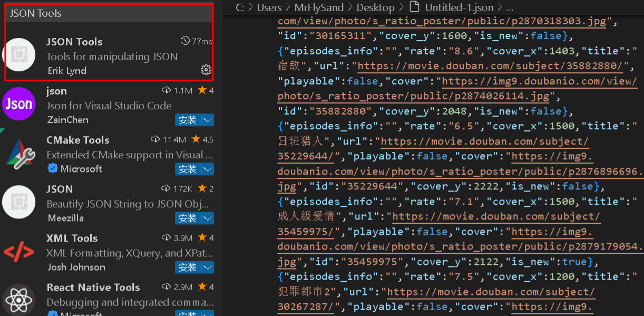The width and height of the screenshot is (644, 316).
Task: Select the Untitled-1.json breadcrumb segment
Action: [x=459, y=7]
